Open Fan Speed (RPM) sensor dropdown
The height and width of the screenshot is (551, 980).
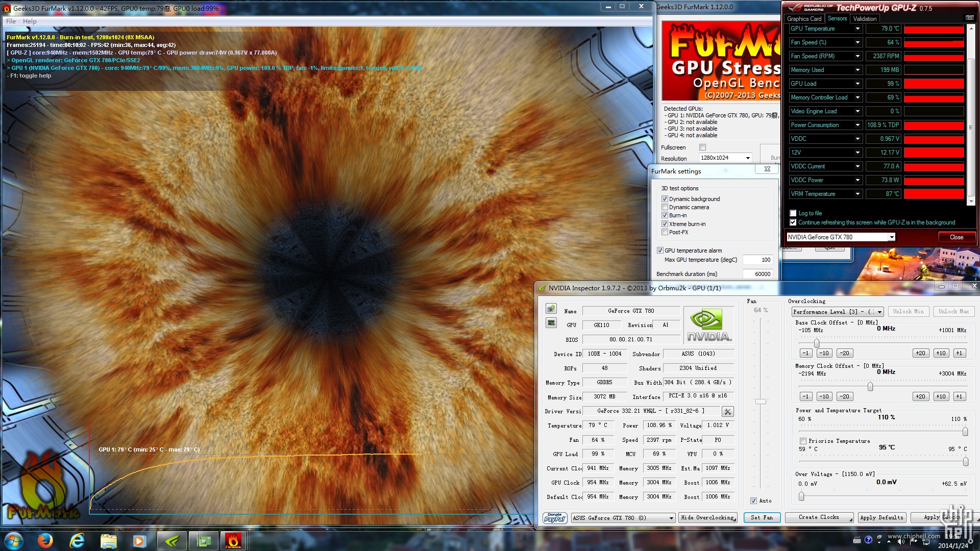pos(857,56)
